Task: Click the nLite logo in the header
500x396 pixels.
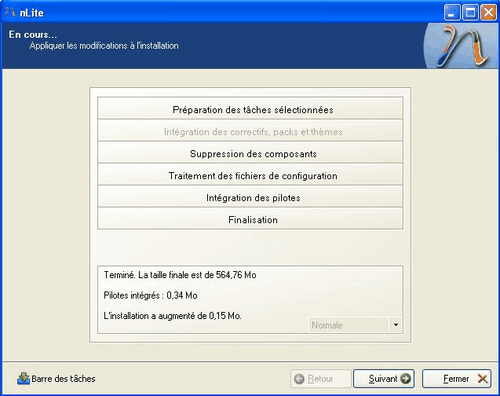Action: click(462, 46)
